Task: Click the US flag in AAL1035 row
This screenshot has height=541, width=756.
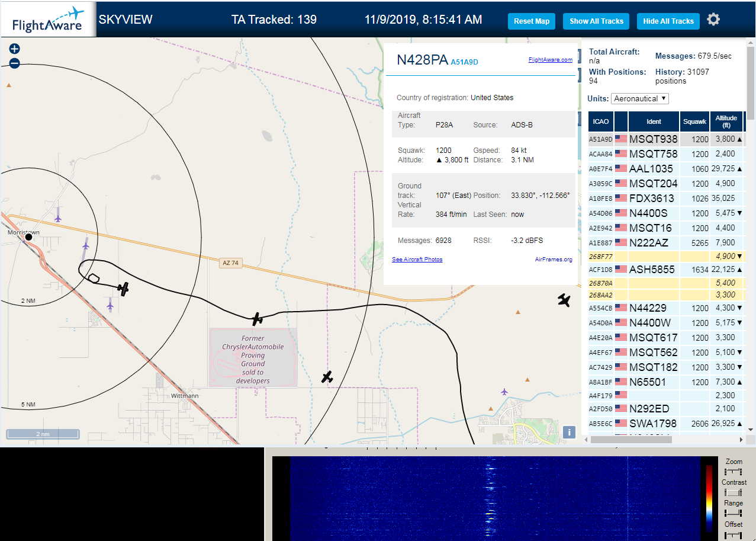Action: click(621, 169)
